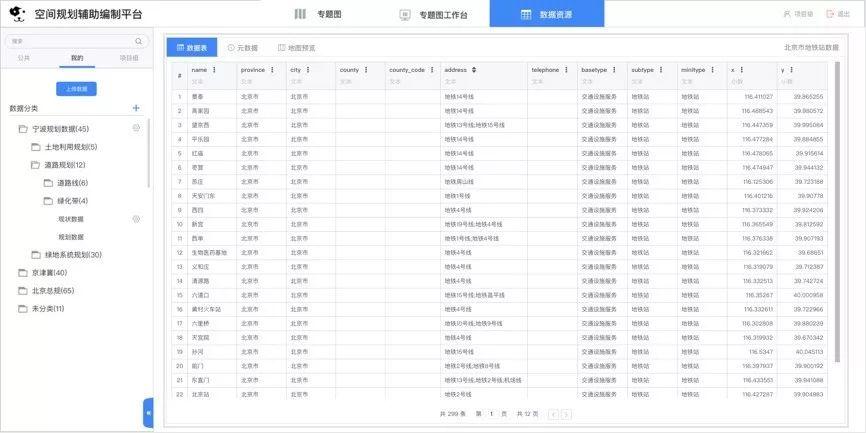
Task: Expand the 京津冀(40) tree node
Action: tap(50, 273)
